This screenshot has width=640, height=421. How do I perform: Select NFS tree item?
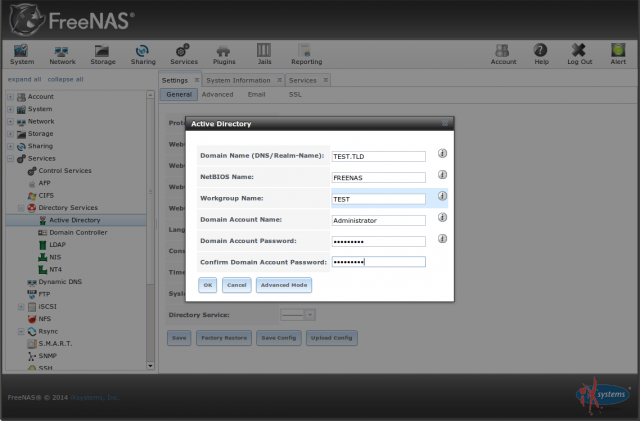tap(44, 319)
